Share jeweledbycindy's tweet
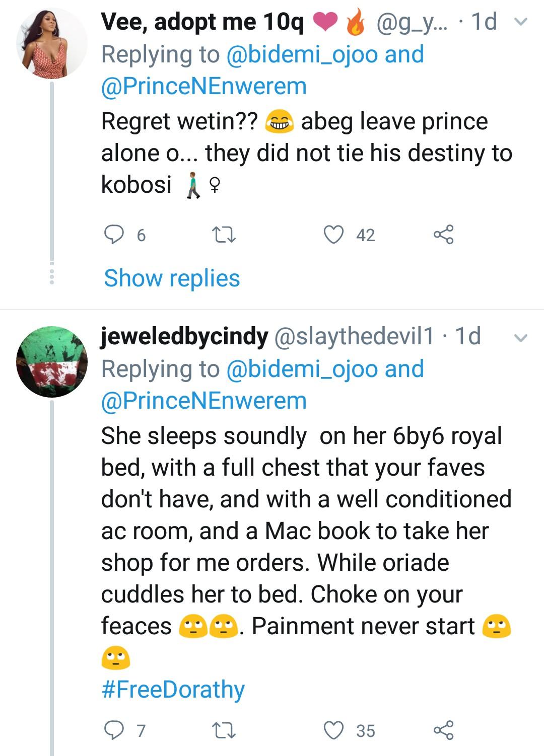This screenshot has height=756, width=544. [x=443, y=730]
